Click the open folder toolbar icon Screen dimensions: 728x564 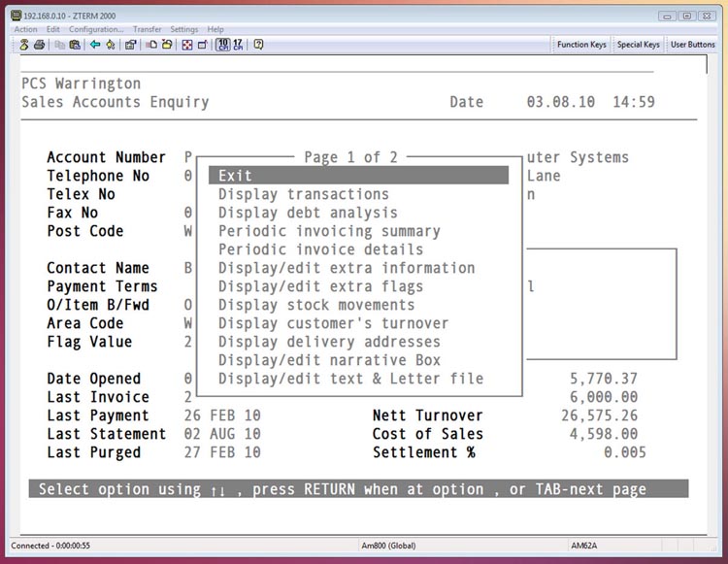tap(167, 45)
